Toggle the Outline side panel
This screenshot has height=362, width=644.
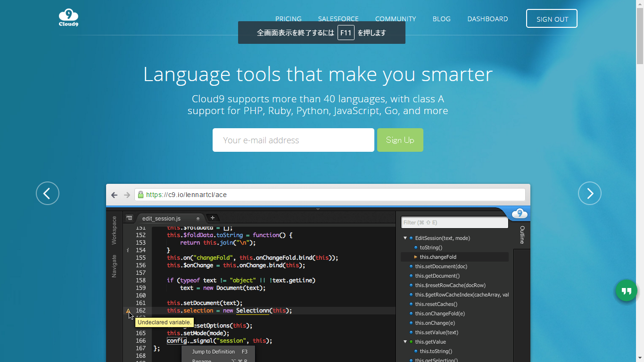click(x=522, y=235)
